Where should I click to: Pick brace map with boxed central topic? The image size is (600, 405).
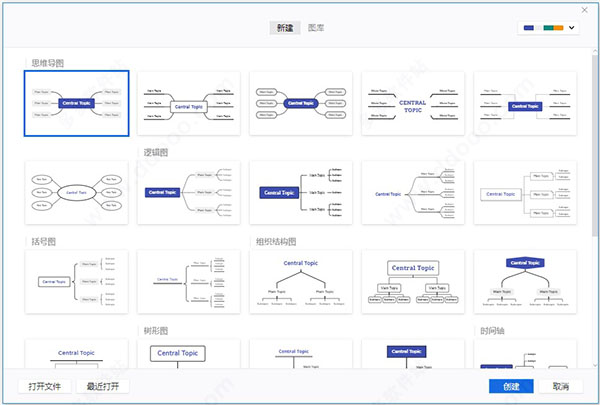coord(77,282)
